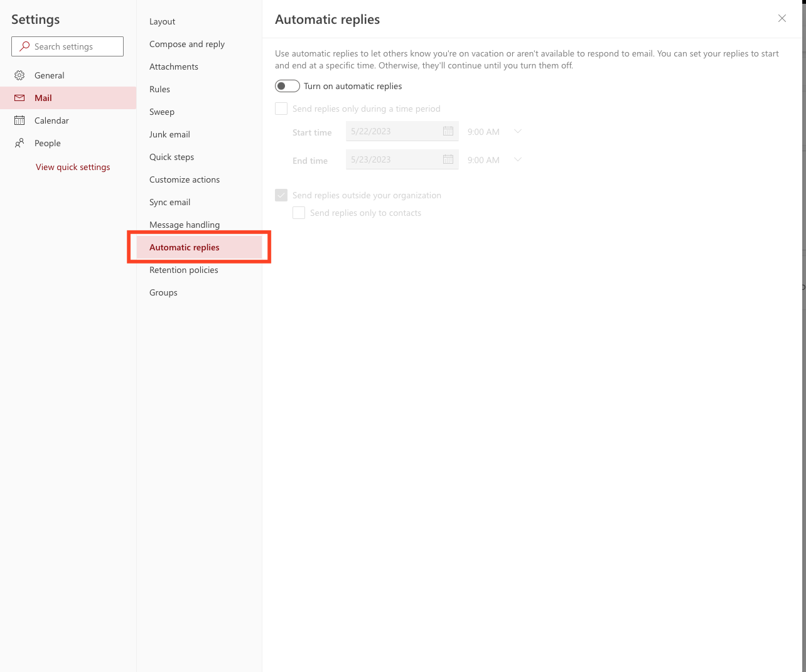The width and height of the screenshot is (806, 672).
Task: Select Junk email in the mail menu
Action: 169,134
